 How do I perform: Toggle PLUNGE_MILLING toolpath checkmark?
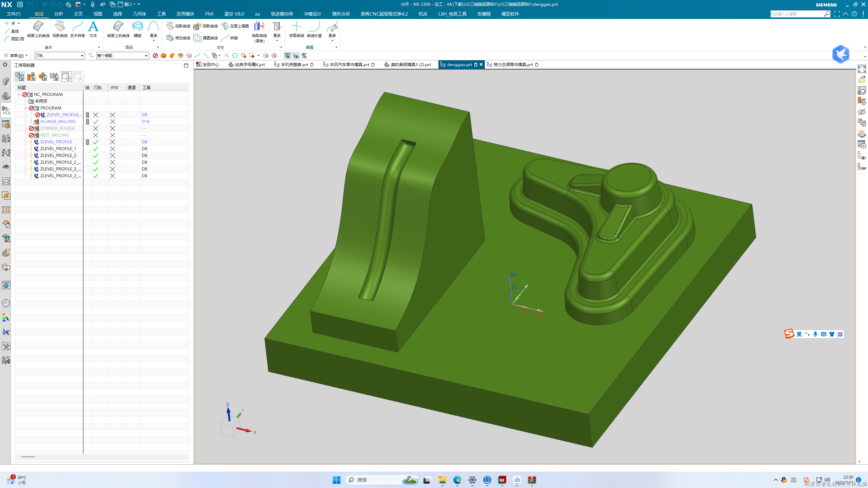[x=96, y=122]
